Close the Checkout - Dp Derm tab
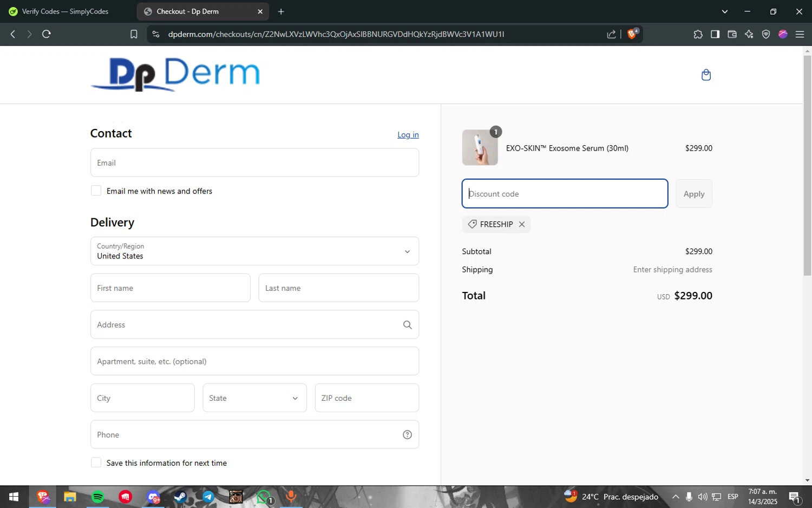Image resolution: width=812 pixels, height=508 pixels. 260,11
